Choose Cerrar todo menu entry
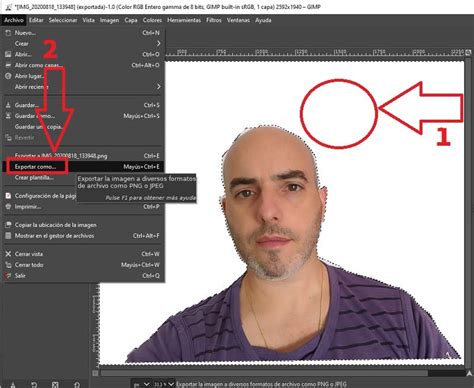The height and width of the screenshot is (388, 474). coord(83,265)
